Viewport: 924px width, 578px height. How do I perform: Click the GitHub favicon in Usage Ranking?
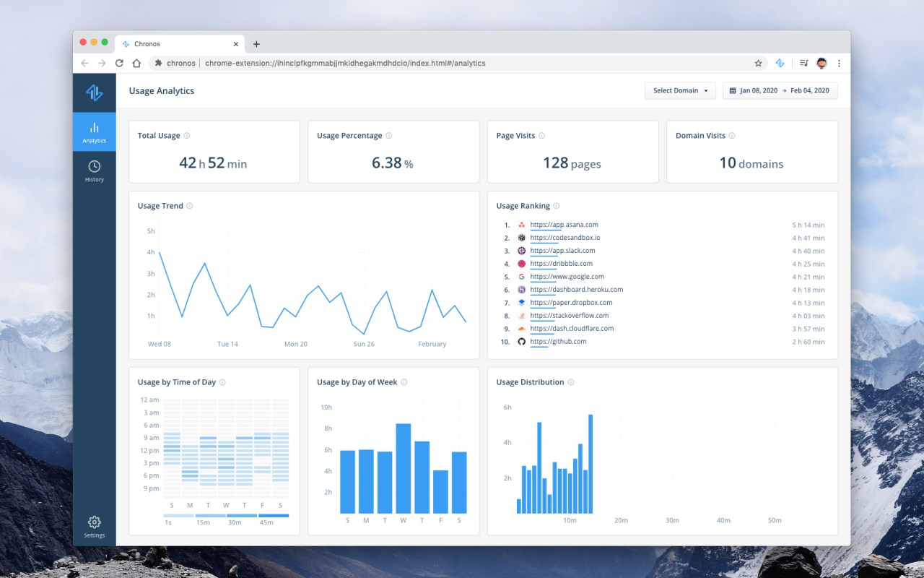click(x=522, y=342)
